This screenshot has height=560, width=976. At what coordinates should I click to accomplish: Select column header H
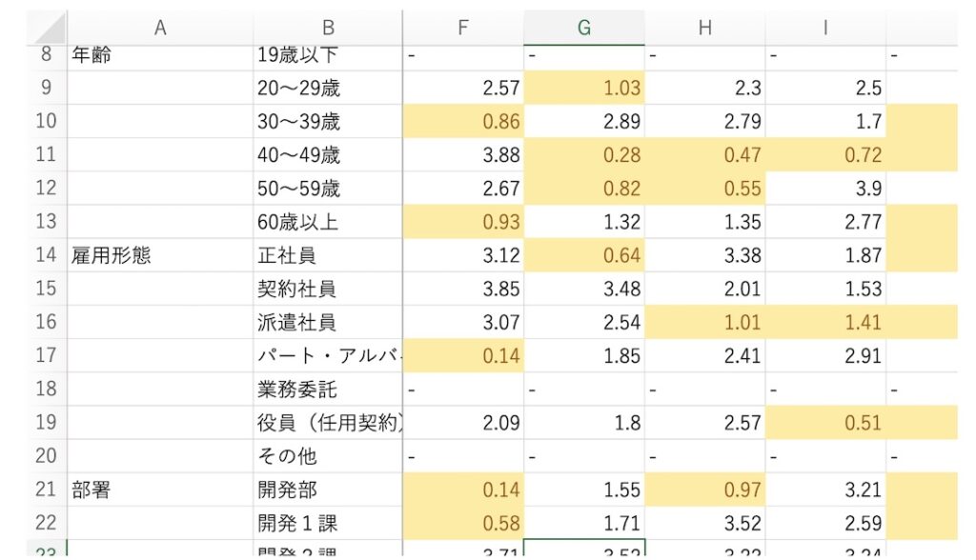pos(705,27)
